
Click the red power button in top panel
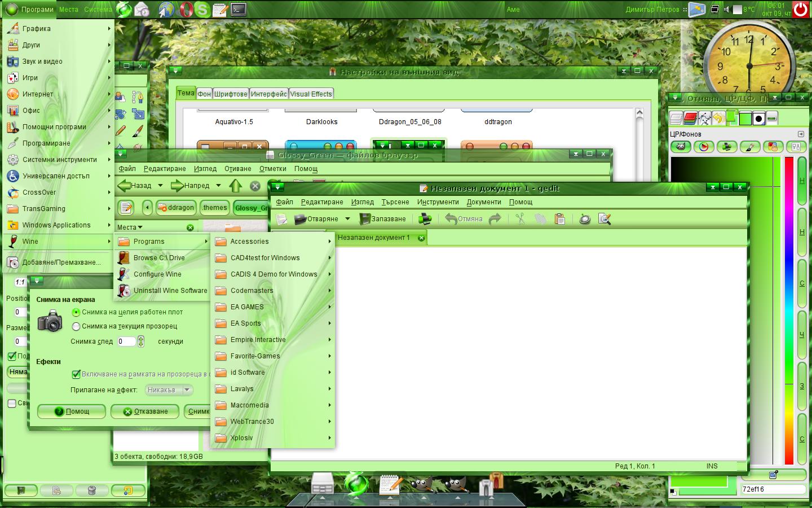(801, 10)
